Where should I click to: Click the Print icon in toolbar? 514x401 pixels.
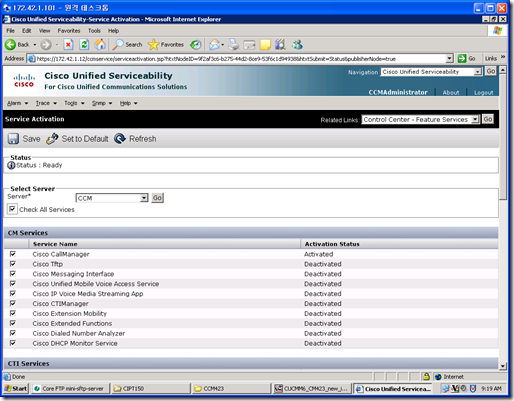[x=234, y=44]
